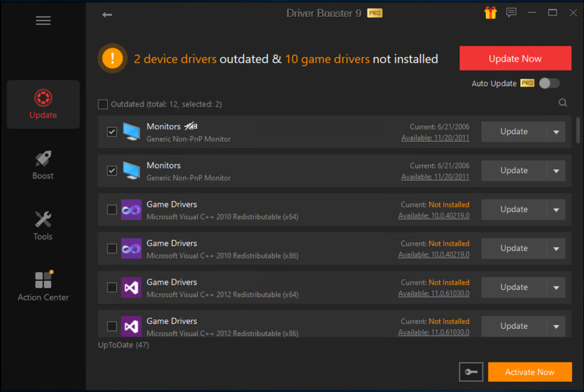The image size is (584, 392).
Task: Click the back arrow at the top
Action: coord(107,15)
